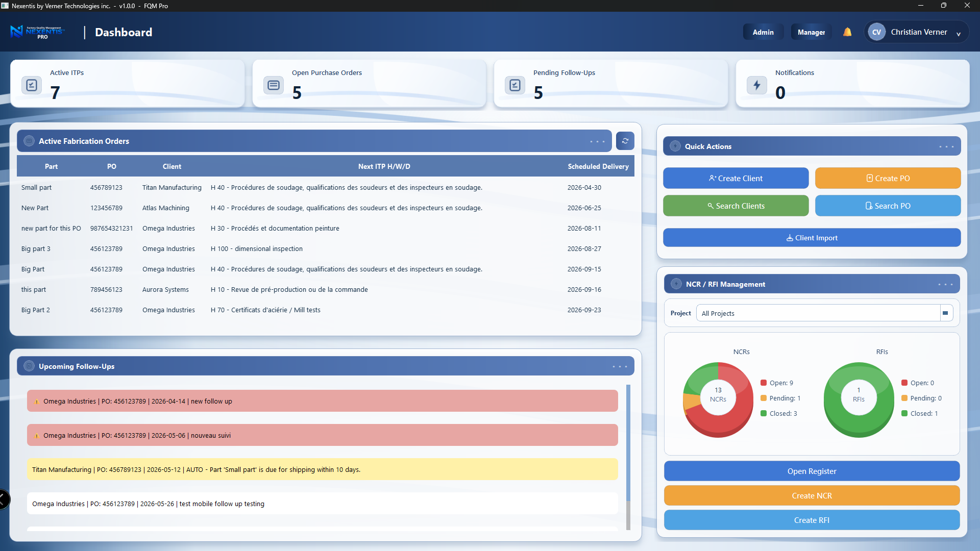This screenshot has height=551, width=980.
Task: Click the NCR / RFI Management header icon
Action: pos(676,284)
